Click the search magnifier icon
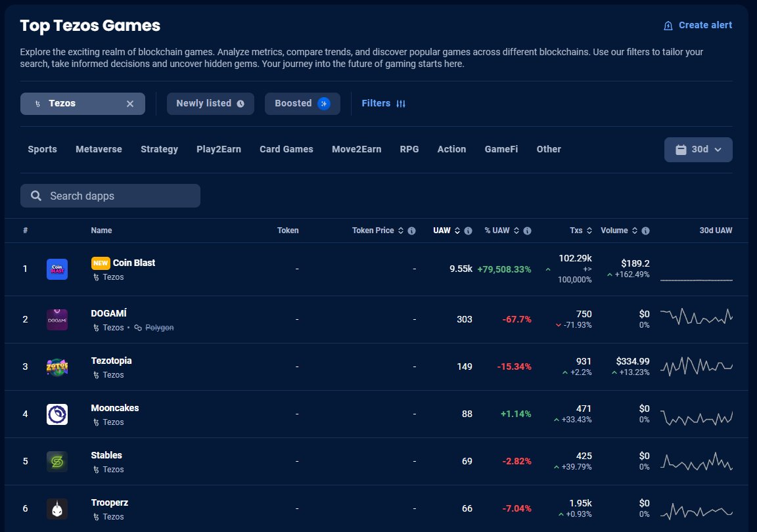The width and height of the screenshot is (757, 532). [x=35, y=196]
